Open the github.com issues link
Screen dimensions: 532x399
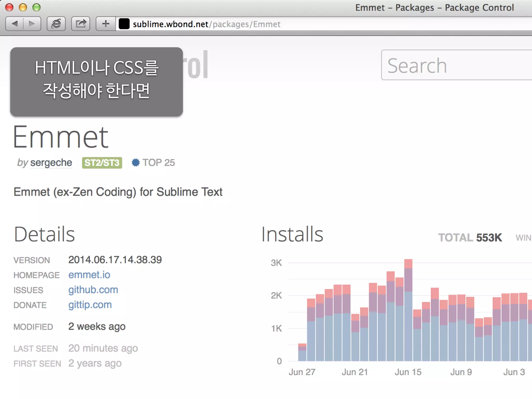[x=93, y=290]
